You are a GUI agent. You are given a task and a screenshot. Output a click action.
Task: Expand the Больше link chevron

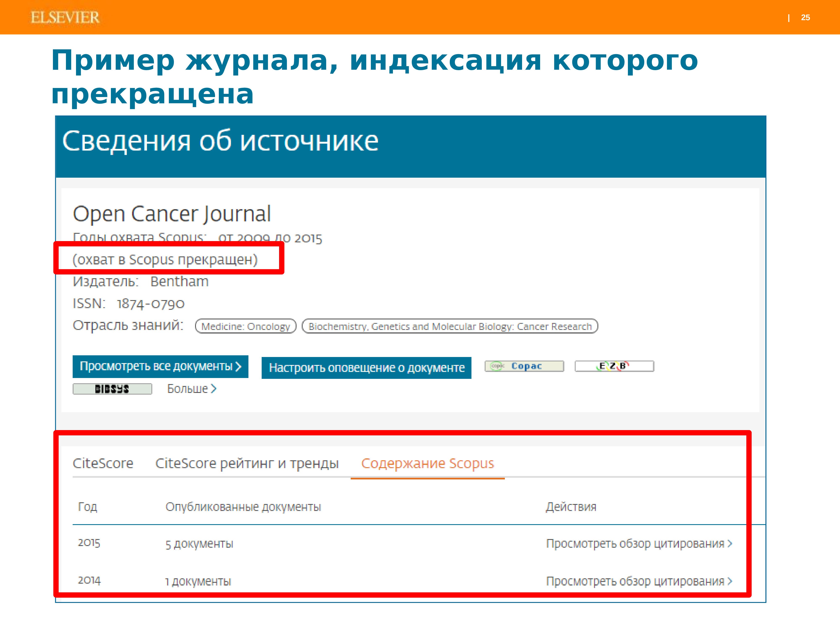pyautogui.click(x=214, y=389)
